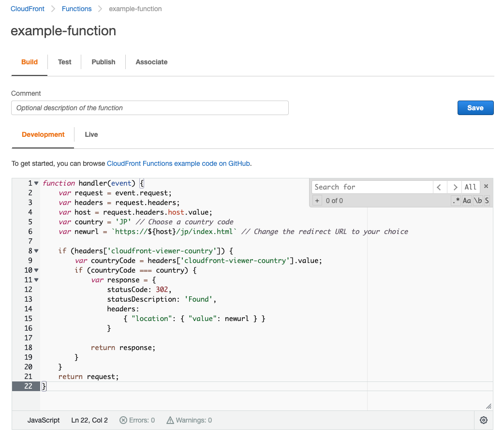Open the Associate tab
This screenshot has height=438, width=504.
[151, 62]
